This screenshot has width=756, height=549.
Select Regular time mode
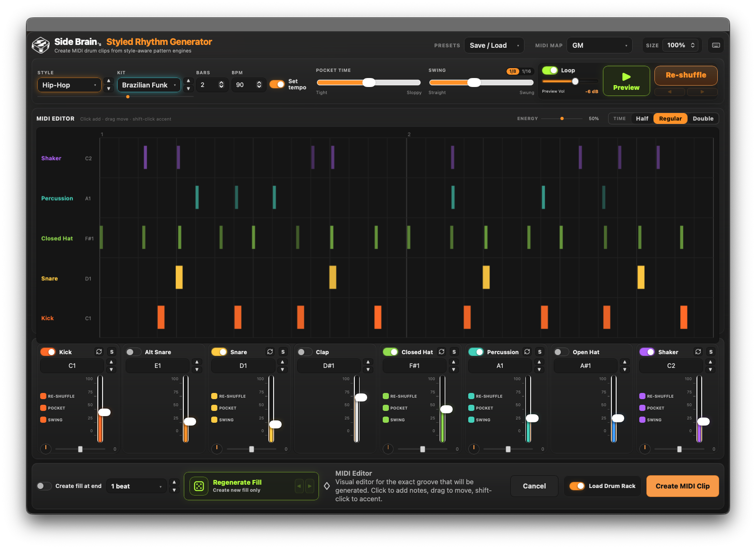pyautogui.click(x=670, y=119)
